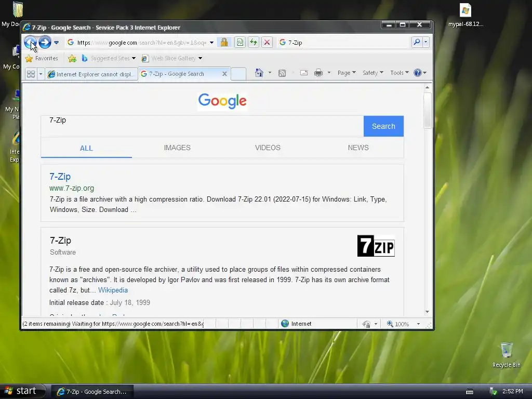Viewport: 532px width, 399px height.
Task: Click the vertical scrollbar thumb
Action: coord(427,111)
